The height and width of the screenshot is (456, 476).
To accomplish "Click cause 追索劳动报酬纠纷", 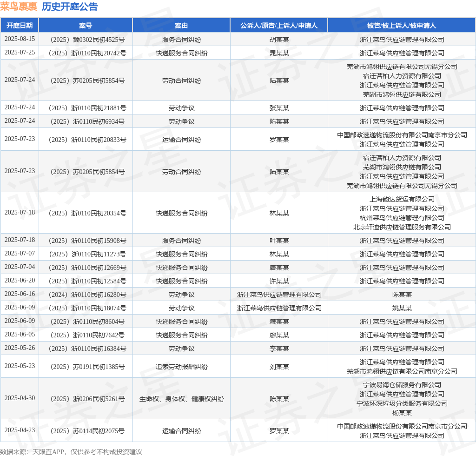I will pyautogui.click(x=182, y=367).
